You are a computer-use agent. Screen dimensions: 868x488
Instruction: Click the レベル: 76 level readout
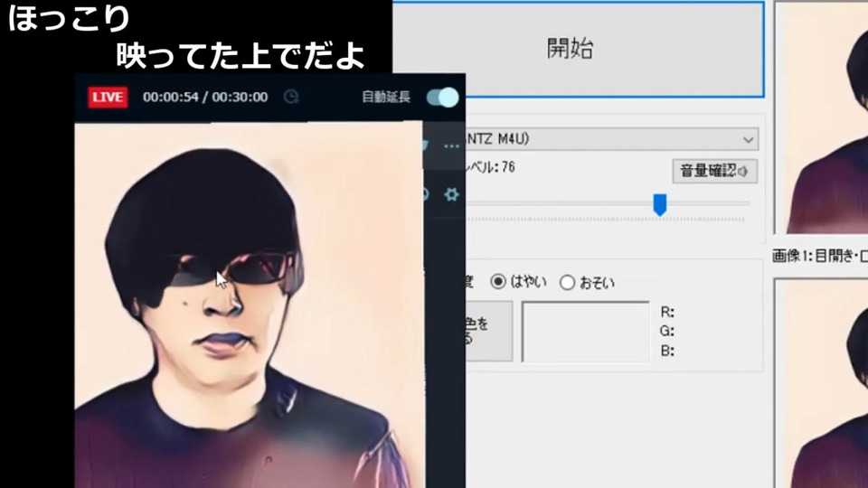click(490, 167)
